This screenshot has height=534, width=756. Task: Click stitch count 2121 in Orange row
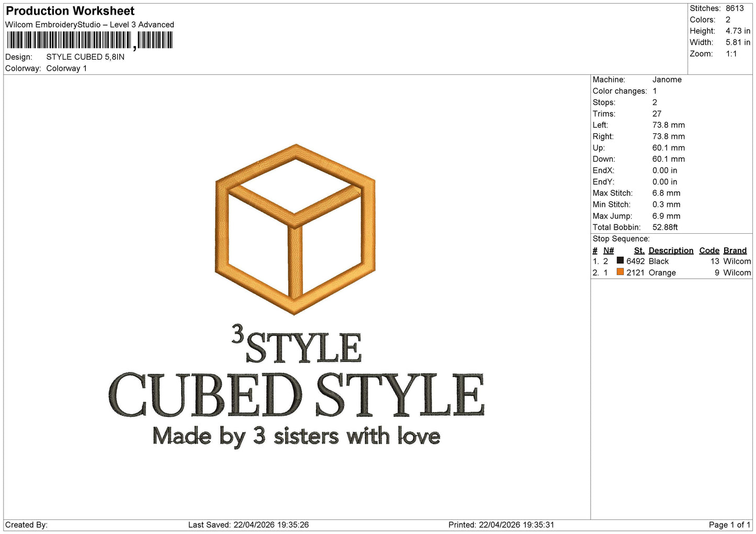[636, 273]
